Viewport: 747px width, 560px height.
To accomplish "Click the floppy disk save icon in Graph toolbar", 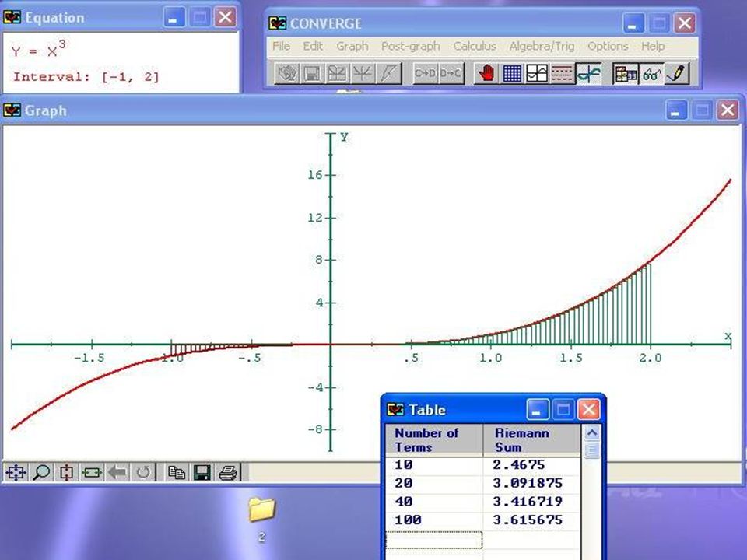I will tap(202, 472).
